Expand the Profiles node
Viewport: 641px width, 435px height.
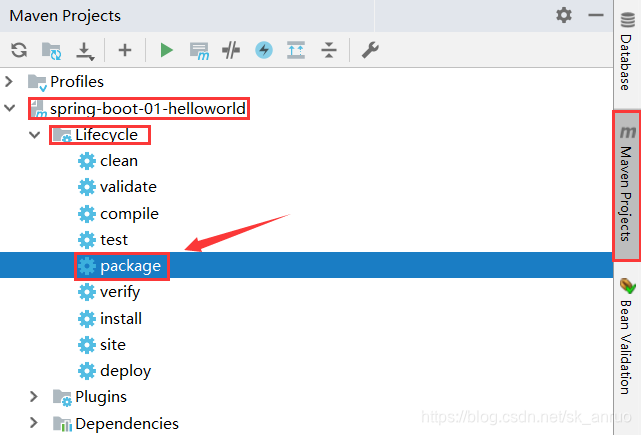click(9, 81)
